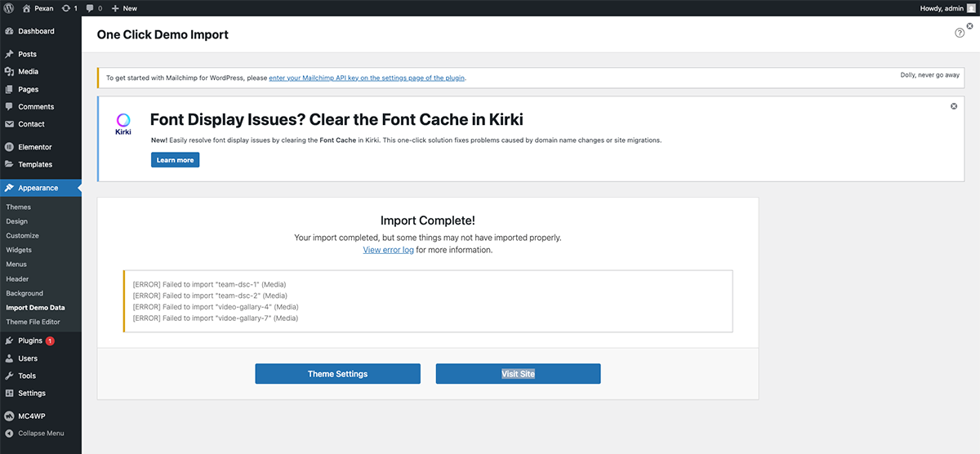Click the Kirki logo in notice
The height and width of the screenshot is (454, 980).
[123, 123]
